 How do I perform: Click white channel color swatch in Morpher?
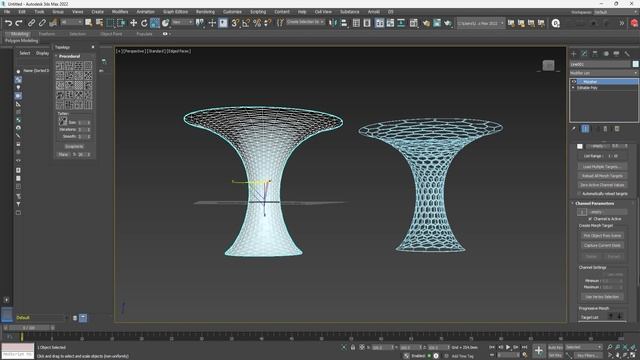(x=580, y=146)
